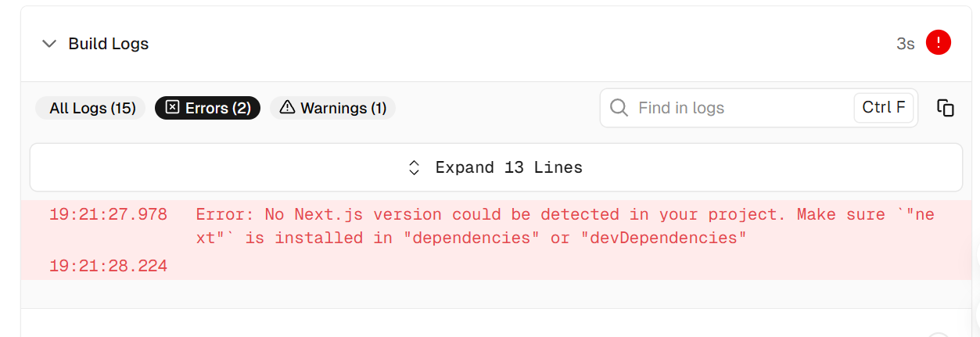Click the Next.js version error message

[x=565, y=226]
